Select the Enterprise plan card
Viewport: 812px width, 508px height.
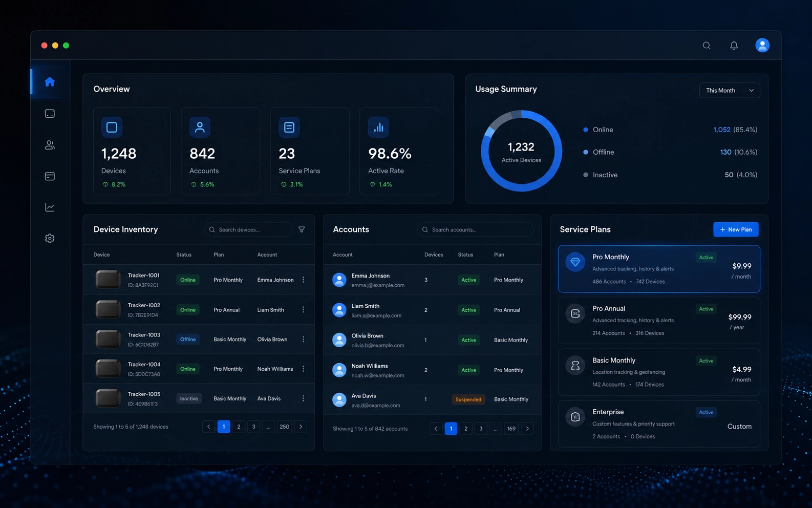[x=659, y=424]
